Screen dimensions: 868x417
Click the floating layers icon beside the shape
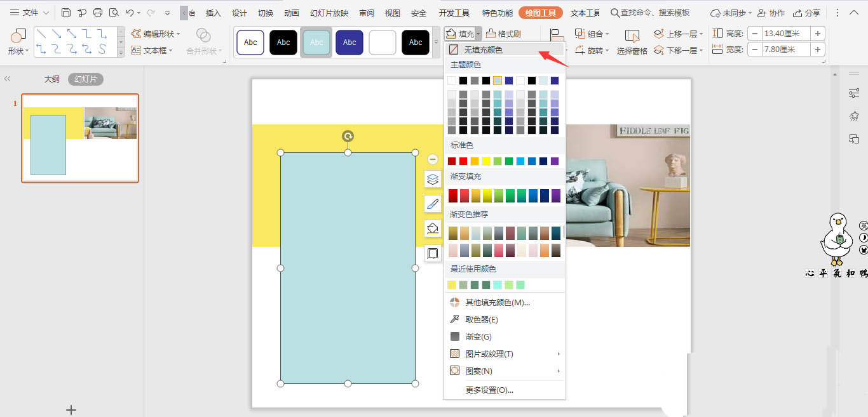point(433,179)
